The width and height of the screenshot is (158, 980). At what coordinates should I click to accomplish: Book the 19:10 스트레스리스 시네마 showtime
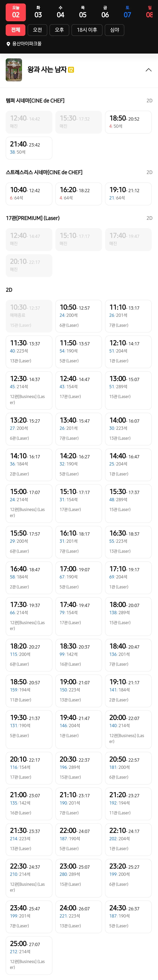(128, 194)
